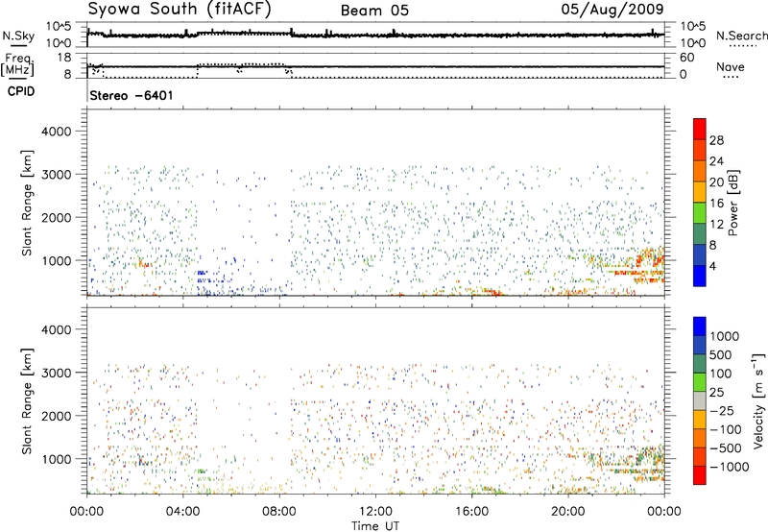The height and width of the screenshot is (532, 768).
Task: Select the "Beam 05" heading
Action: (x=374, y=11)
